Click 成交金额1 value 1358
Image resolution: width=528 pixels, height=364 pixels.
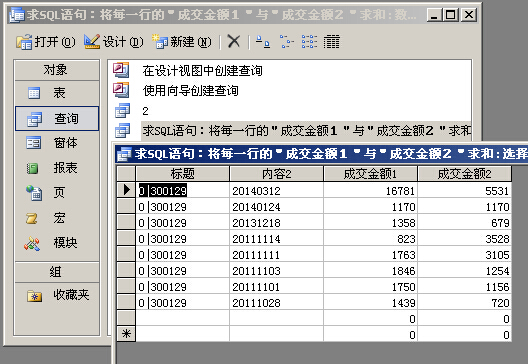click(370, 223)
